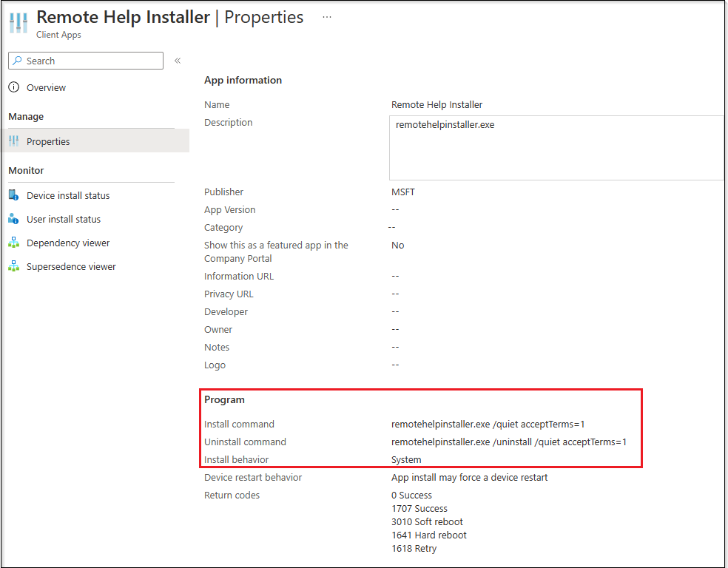Select Properties in the Manage section
Image resolution: width=728 pixels, height=568 pixels.
click(95, 141)
